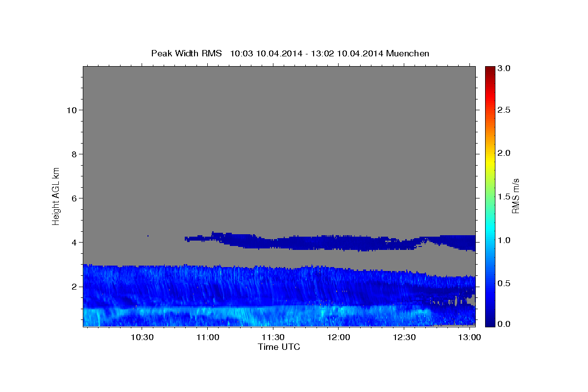Click the 12:00 time tick label
588x392 pixels.
coord(339,338)
